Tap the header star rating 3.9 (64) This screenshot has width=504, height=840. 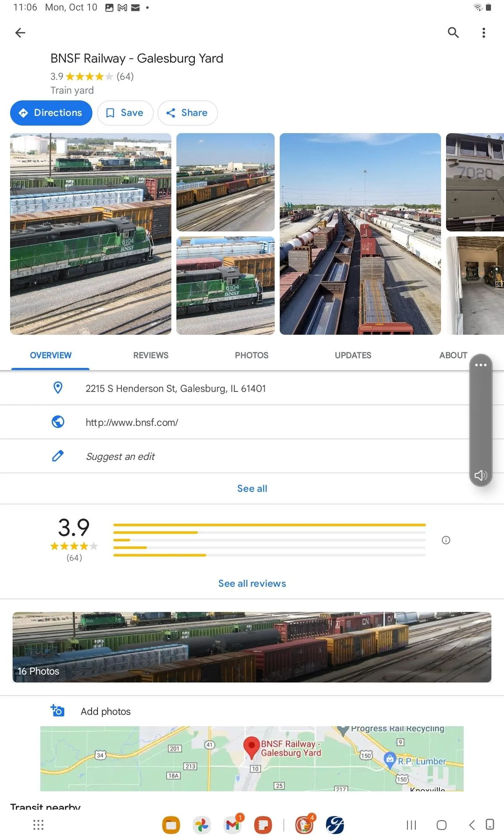tap(92, 76)
